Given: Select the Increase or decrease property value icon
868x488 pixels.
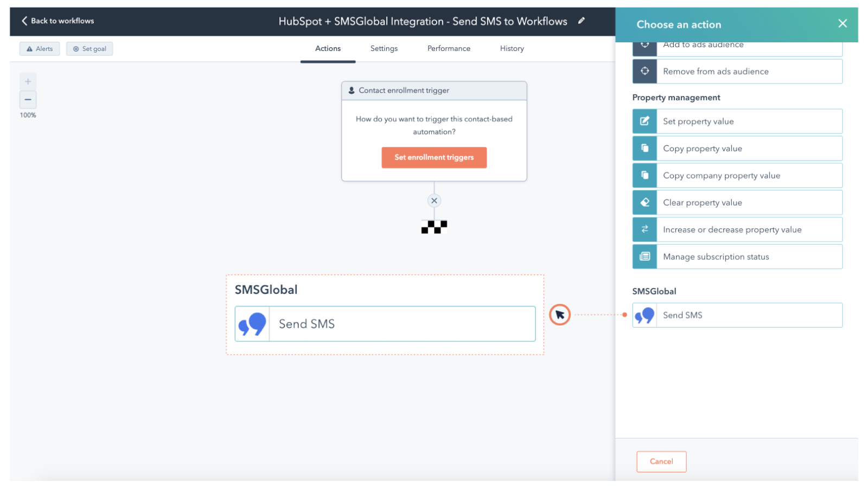Looking at the screenshot, I should pos(644,229).
